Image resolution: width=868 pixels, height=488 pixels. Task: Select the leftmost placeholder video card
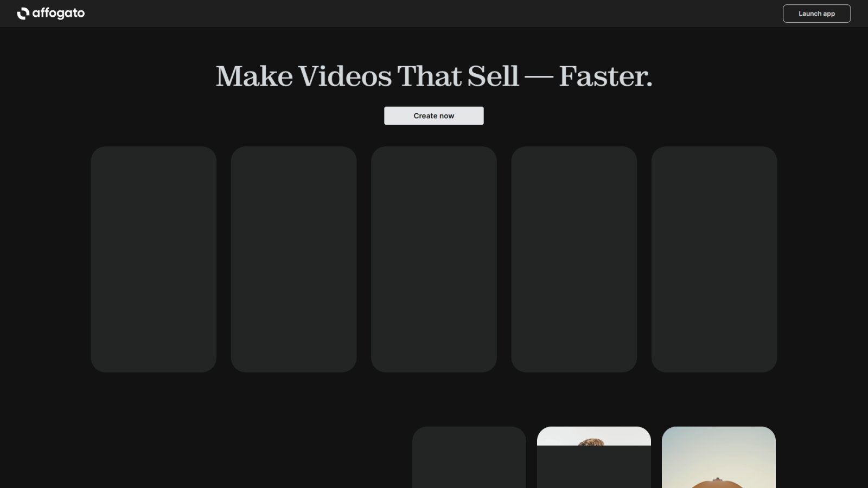154,259
